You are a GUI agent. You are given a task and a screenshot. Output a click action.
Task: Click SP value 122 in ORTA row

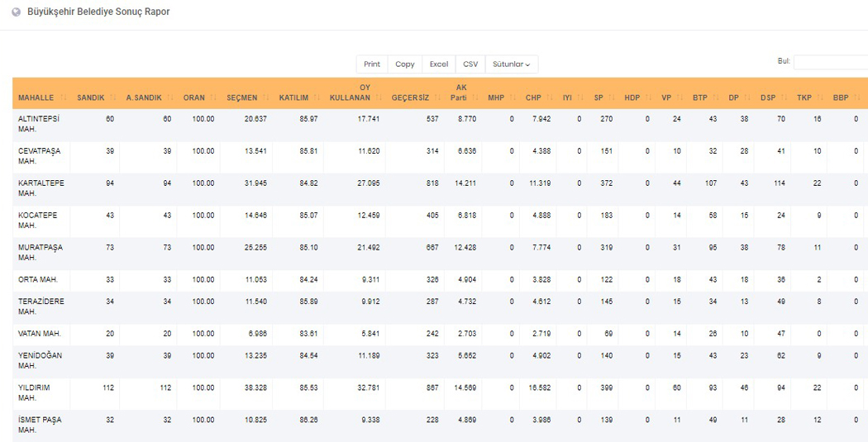[607, 280]
